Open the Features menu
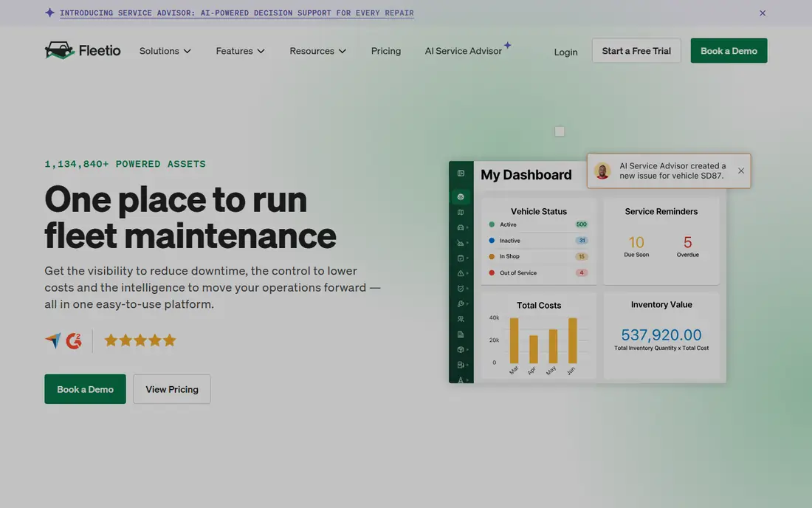The image size is (812, 508). click(x=241, y=51)
